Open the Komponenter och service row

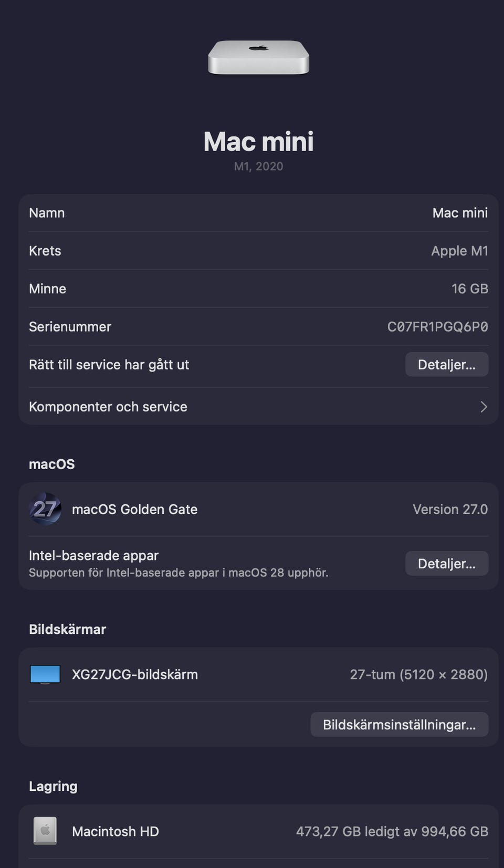click(x=258, y=407)
